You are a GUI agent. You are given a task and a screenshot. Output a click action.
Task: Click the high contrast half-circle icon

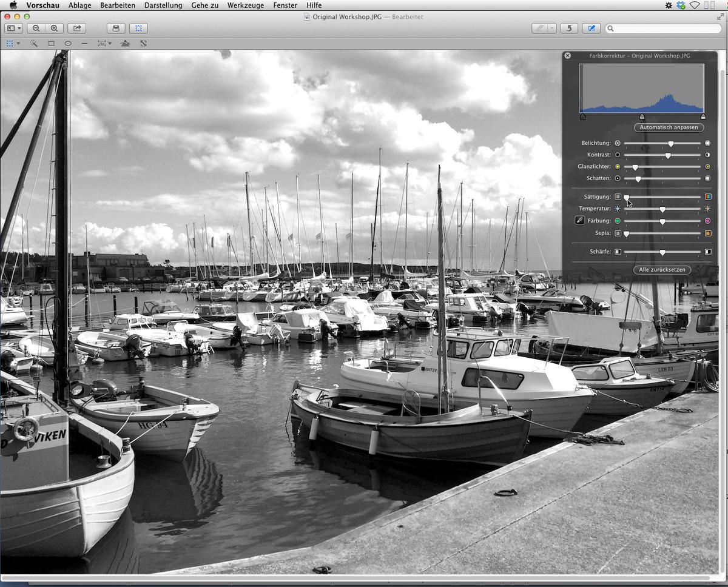707,155
